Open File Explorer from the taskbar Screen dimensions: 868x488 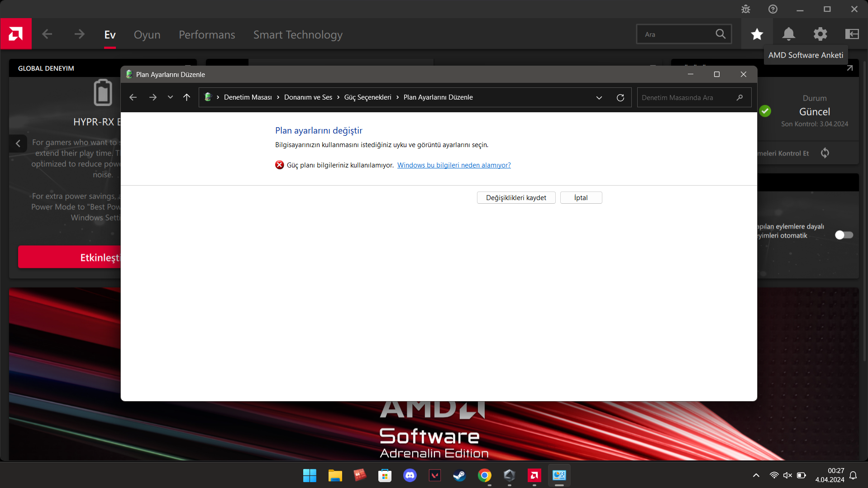coord(335,475)
